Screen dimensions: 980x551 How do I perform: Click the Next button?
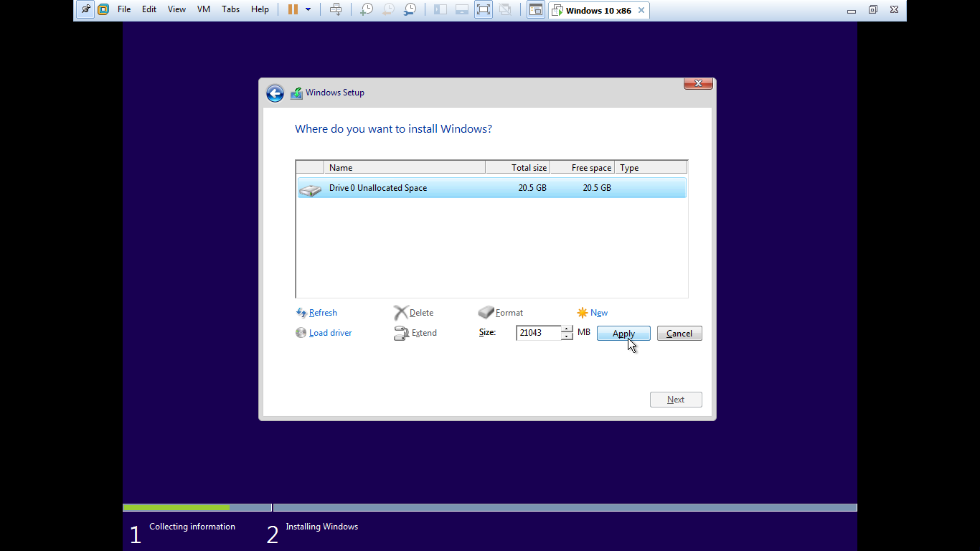[x=676, y=400]
